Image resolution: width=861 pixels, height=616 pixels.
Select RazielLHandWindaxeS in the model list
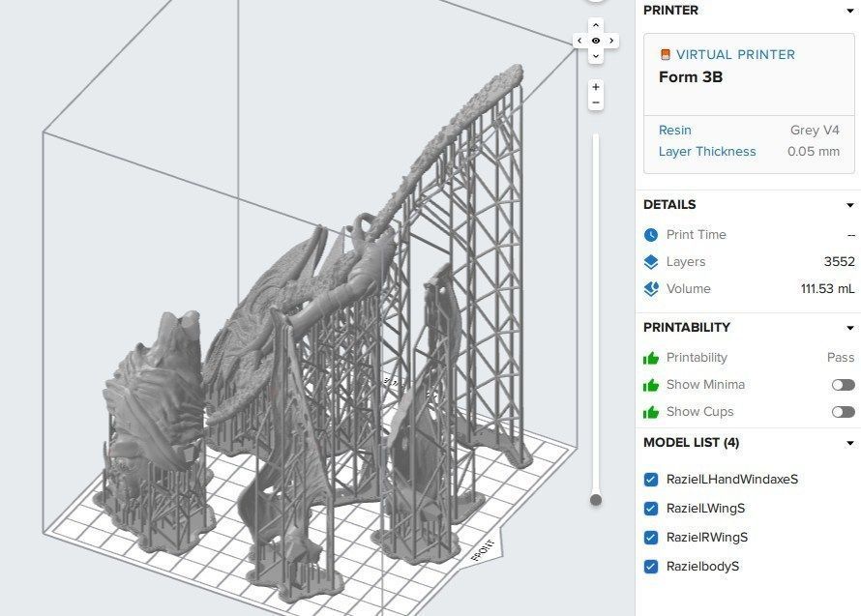[732, 480]
